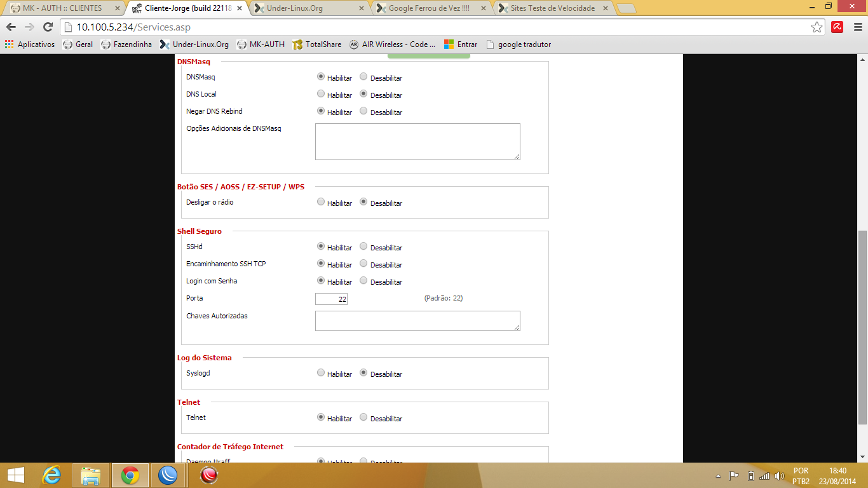Screen dimensions: 868x488
Task: Open File Explorer from the taskbar
Action: [91, 475]
